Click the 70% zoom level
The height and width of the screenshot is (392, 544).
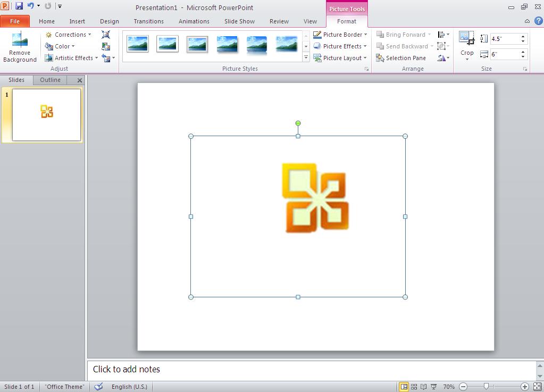(449, 387)
